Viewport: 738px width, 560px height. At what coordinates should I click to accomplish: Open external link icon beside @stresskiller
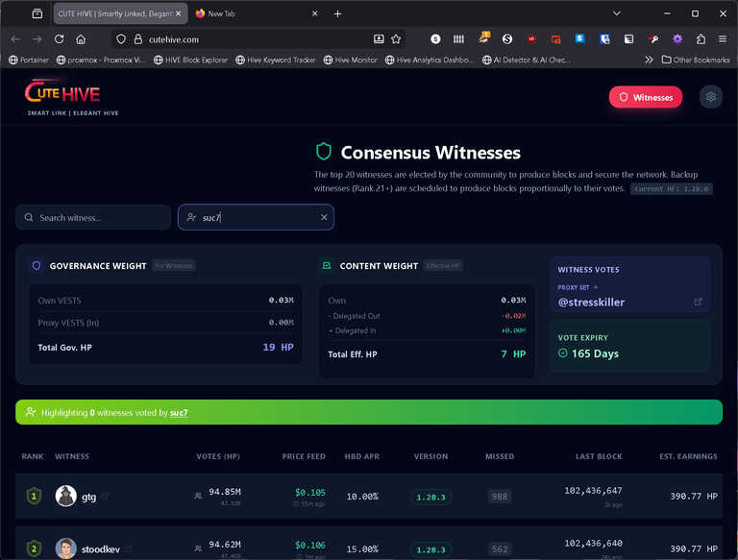[x=698, y=302]
